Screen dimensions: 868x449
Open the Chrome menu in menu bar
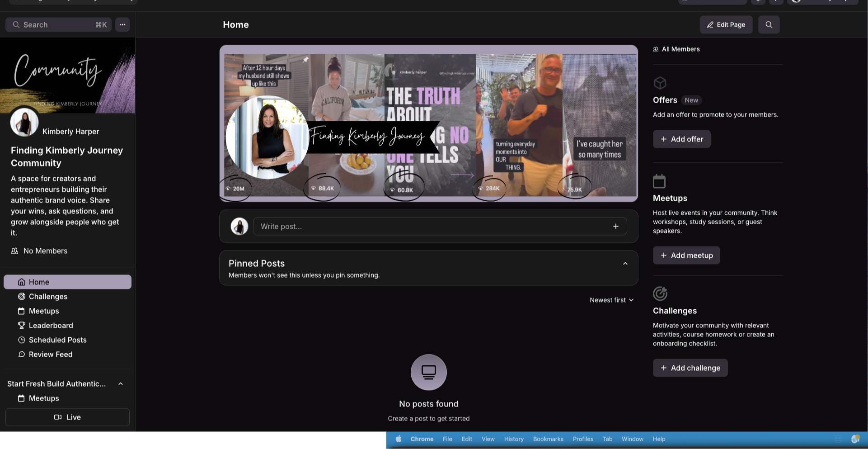[422, 439]
